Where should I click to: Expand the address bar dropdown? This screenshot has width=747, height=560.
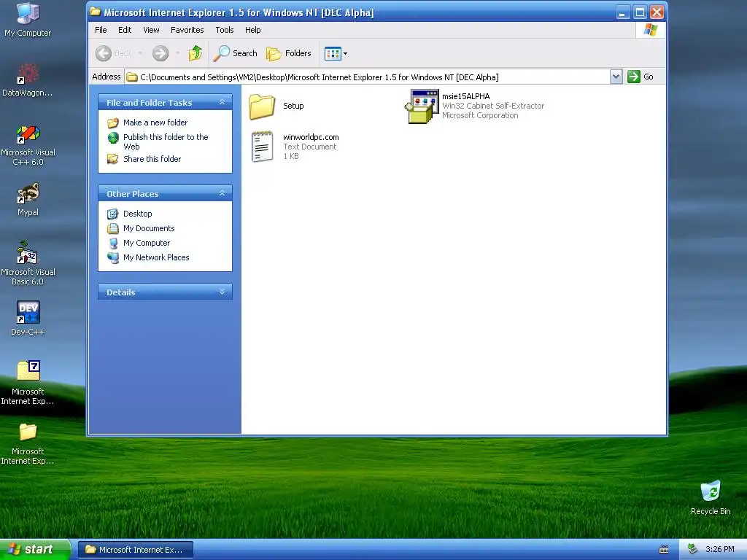(x=616, y=77)
